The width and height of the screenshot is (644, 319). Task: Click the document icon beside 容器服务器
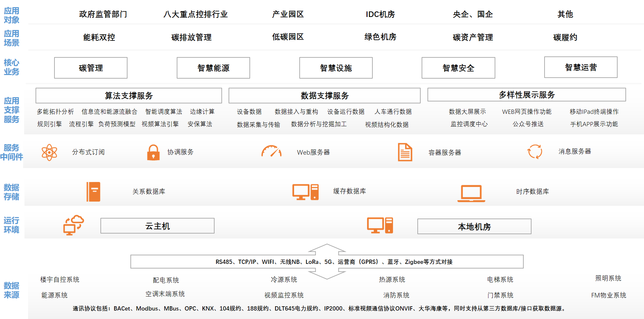[405, 152]
